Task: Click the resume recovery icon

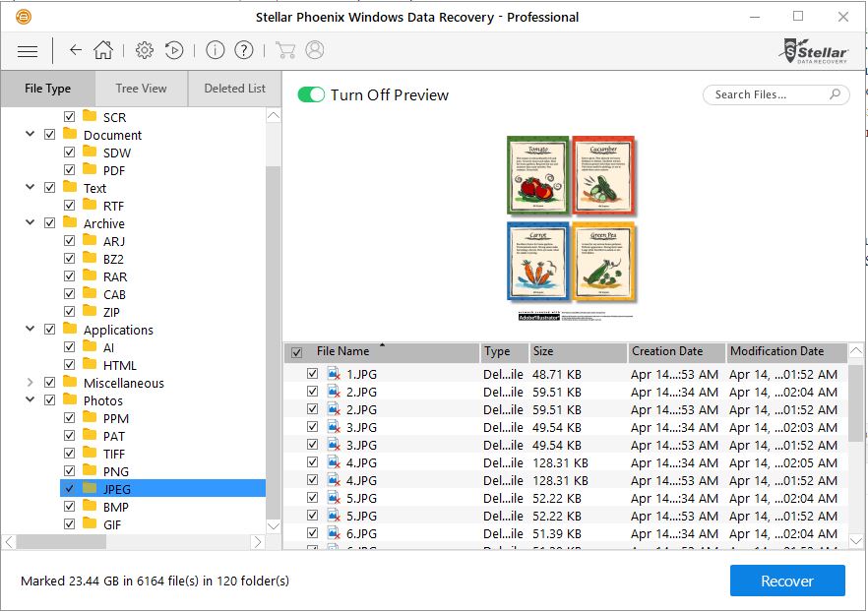Action: pos(173,50)
